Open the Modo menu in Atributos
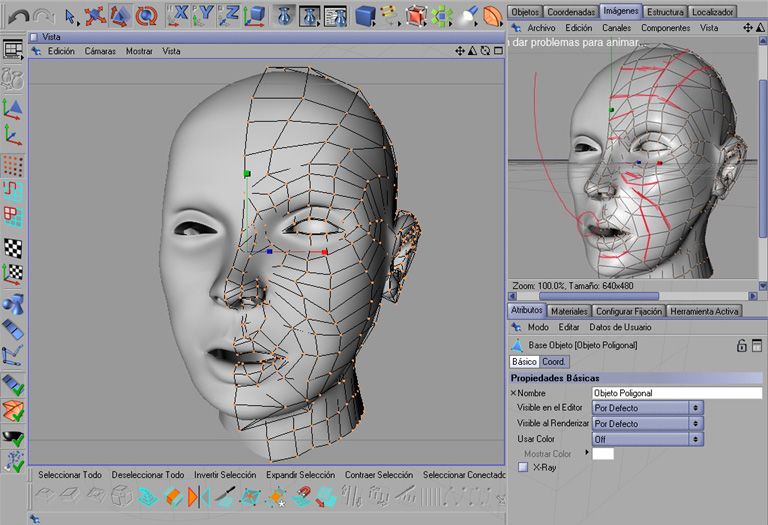Screen dimensions: 768x525 tap(538, 327)
